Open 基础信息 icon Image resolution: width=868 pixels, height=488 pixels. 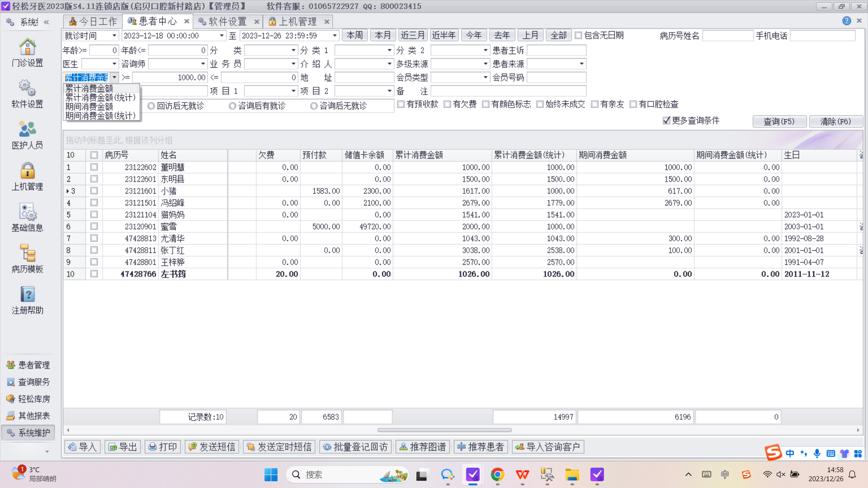coord(28,218)
